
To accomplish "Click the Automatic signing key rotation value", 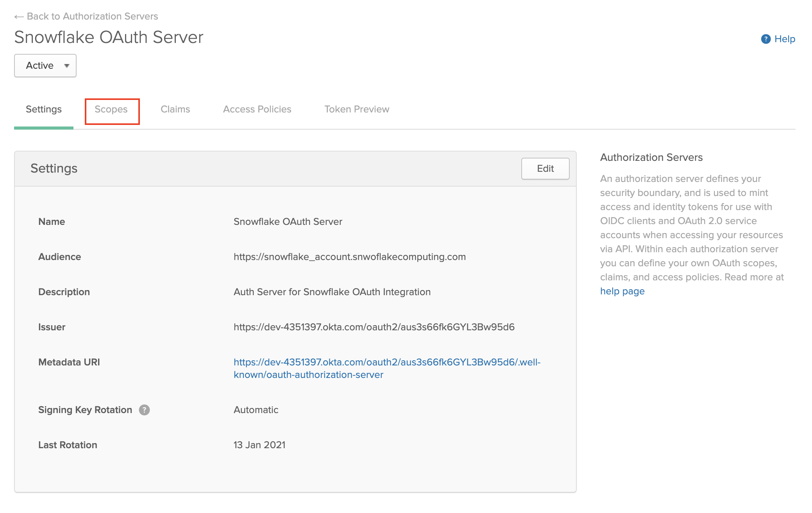I will coord(256,410).
